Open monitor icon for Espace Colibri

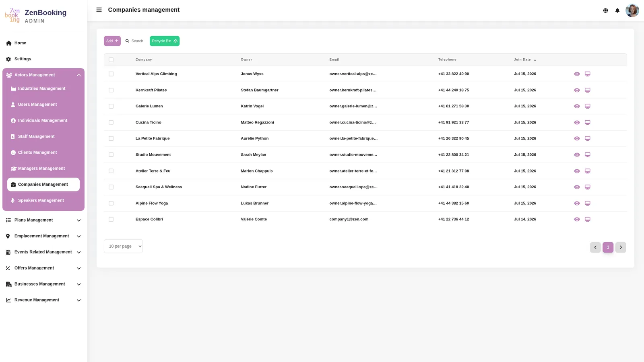587,219
